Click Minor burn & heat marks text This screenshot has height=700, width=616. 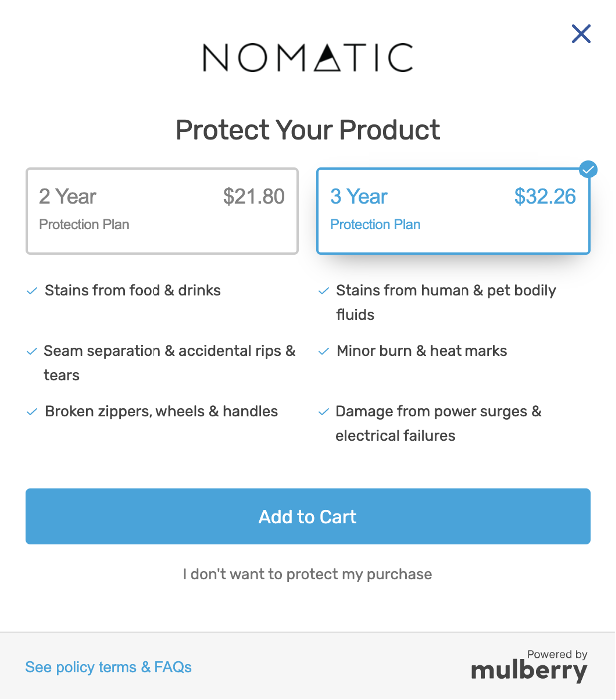(x=422, y=351)
